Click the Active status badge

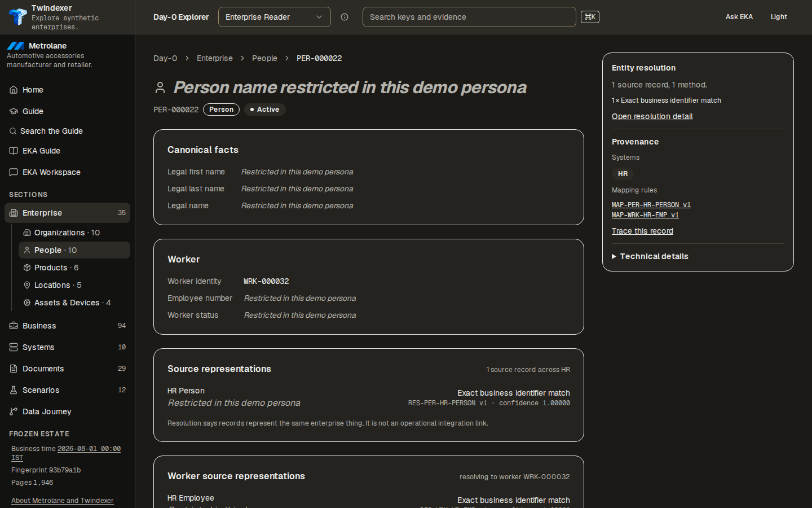(264, 110)
